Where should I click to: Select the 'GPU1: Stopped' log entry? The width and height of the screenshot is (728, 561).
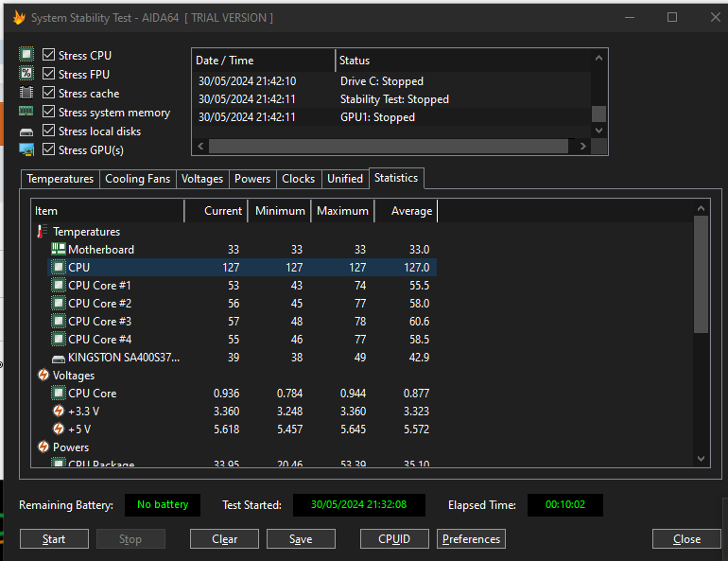point(377,117)
